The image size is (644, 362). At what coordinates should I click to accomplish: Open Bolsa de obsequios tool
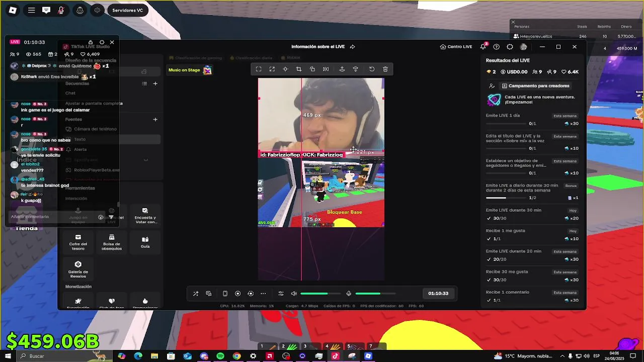[112, 242]
